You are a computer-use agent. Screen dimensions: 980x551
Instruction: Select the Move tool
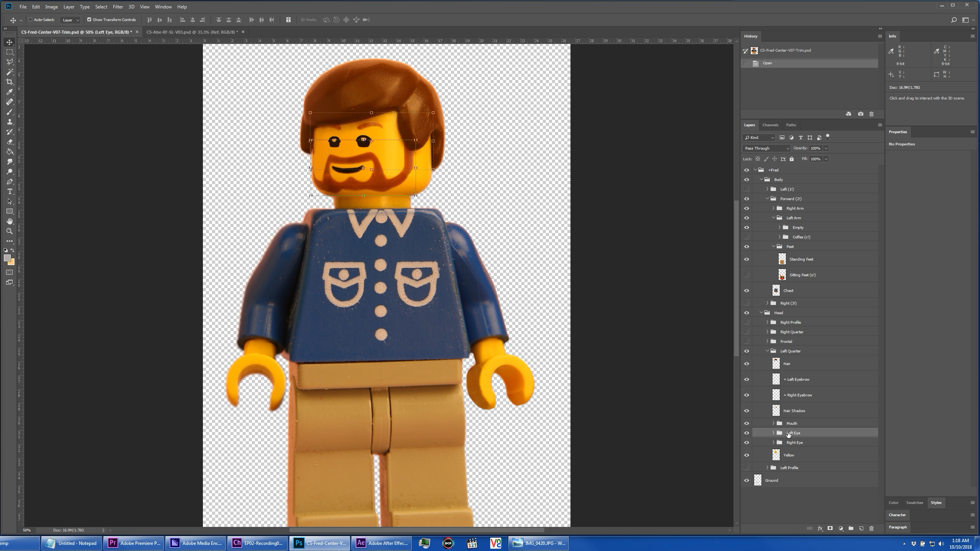[x=10, y=42]
